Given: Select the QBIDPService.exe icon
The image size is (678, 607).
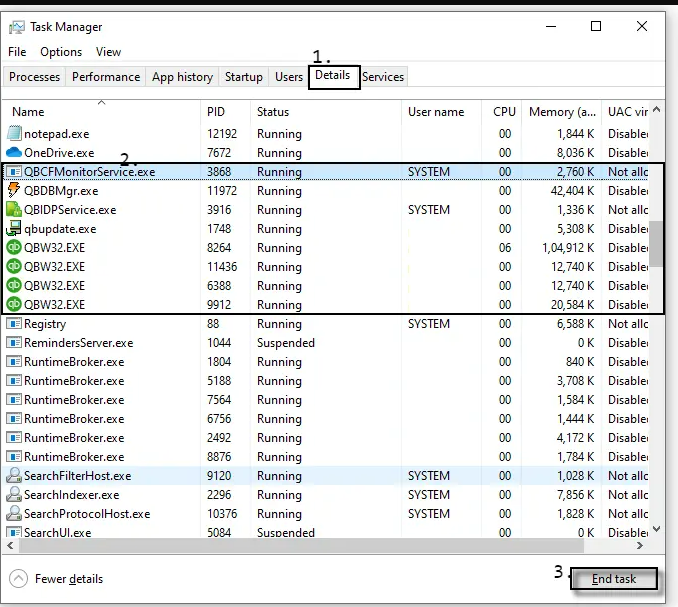Looking at the screenshot, I should 14,209.
